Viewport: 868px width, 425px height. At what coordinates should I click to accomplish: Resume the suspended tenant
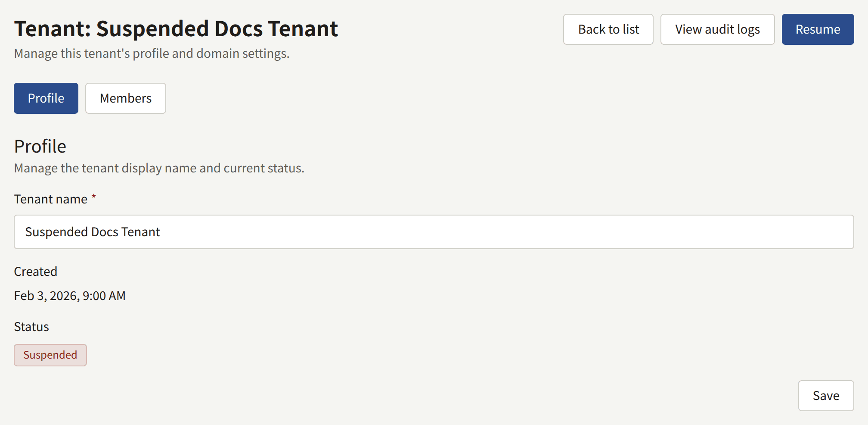[x=818, y=29]
